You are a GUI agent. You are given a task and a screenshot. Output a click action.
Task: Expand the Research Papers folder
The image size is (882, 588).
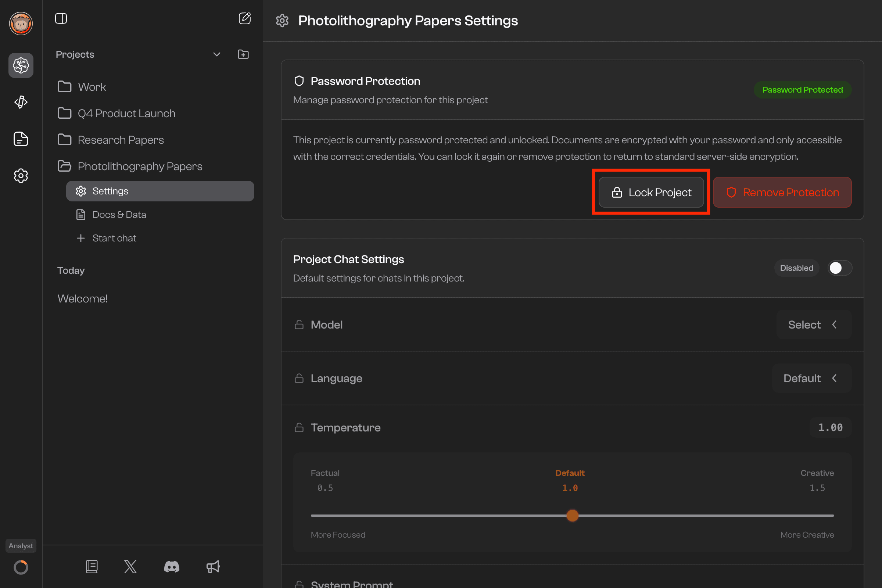click(x=111, y=140)
